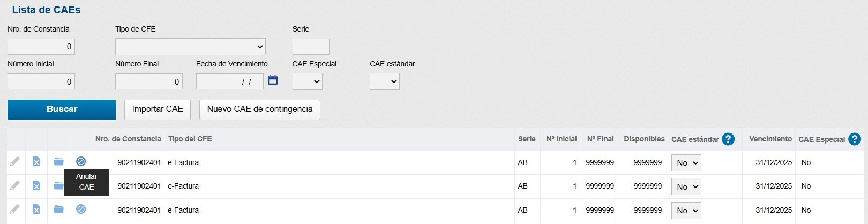Click the help icon next to CAE estándar header
The image size is (868, 224).
click(728, 139)
